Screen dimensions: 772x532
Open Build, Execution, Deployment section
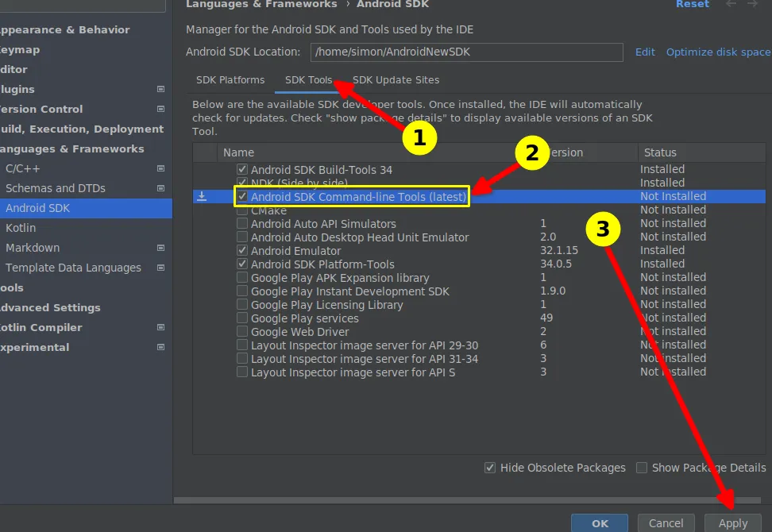(82, 129)
